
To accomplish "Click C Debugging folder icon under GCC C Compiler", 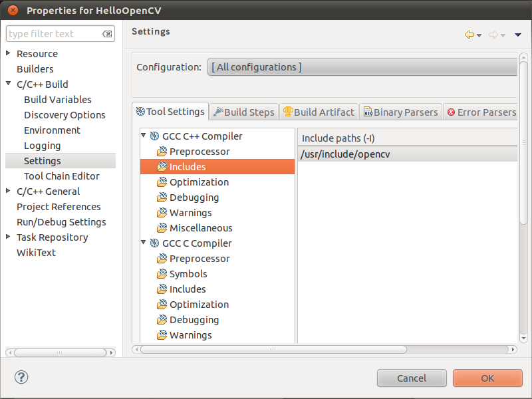I will [162, 320].
